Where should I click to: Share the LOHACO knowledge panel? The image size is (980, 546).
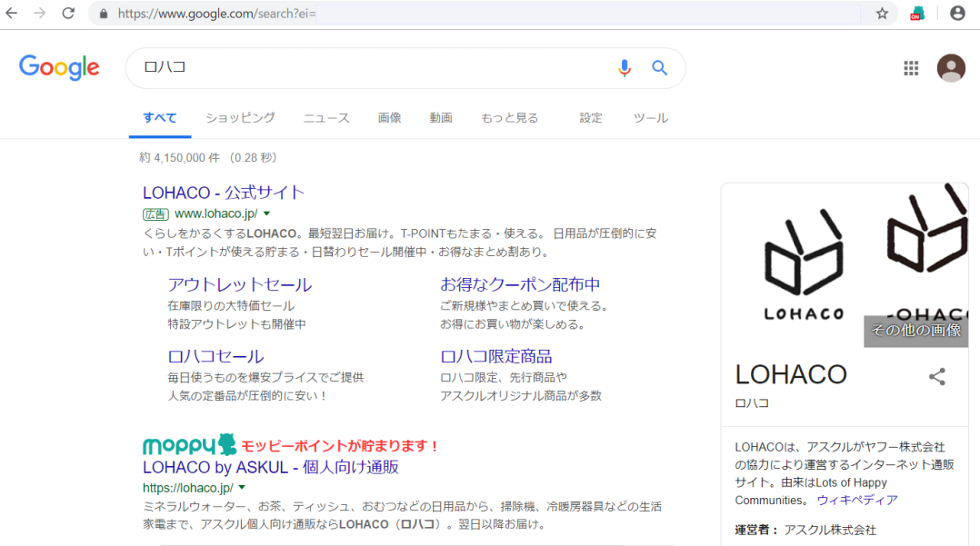click(x=937, y=376)
